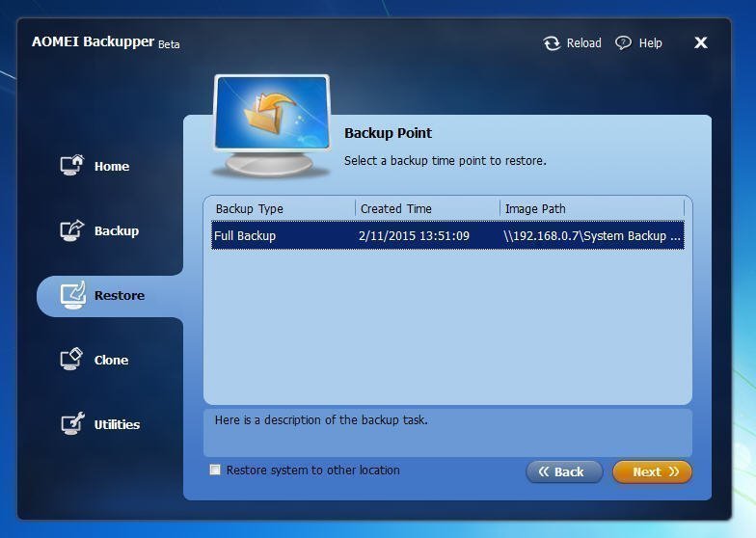Click the 2/11/2015 13:51:09 timestamp
This screenshot has width=756, height=538.
pyautogui.click(x=414, y=235)
